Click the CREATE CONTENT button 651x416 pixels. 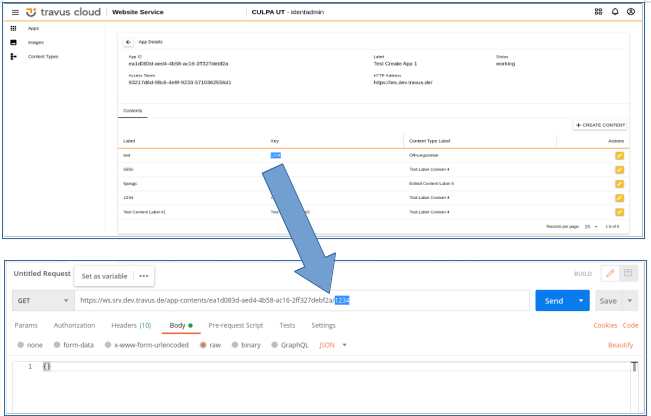pos(600,125)
